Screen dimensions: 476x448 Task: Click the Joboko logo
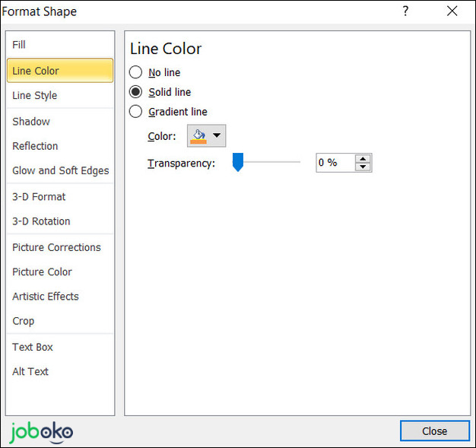42,431
